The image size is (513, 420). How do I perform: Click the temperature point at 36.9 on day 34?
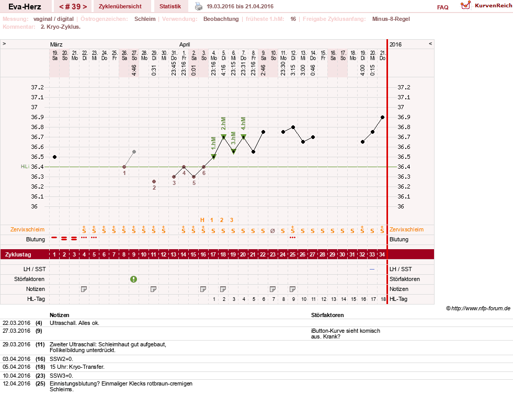[x=382, y=117]
